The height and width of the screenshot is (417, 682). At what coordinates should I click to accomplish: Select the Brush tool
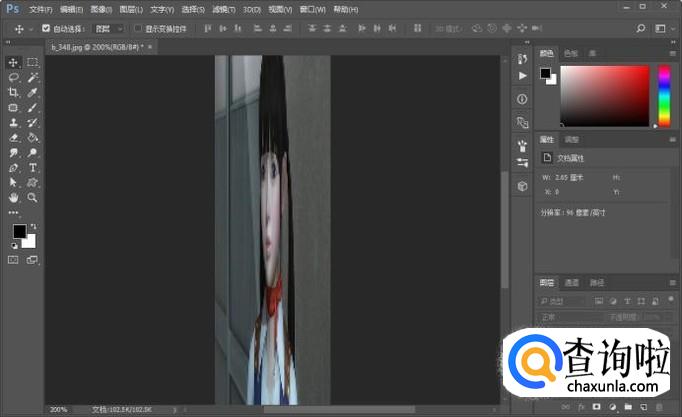(x=32, y=107)
